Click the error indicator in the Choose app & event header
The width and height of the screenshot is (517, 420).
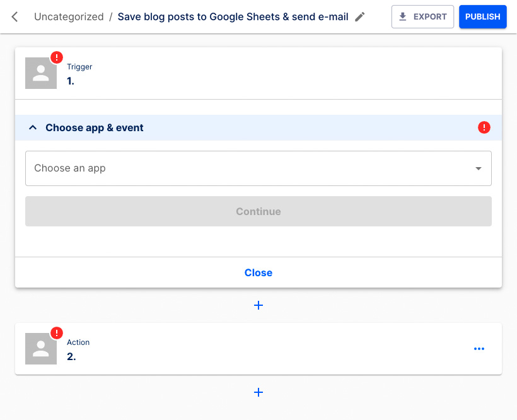pos(484,127)
